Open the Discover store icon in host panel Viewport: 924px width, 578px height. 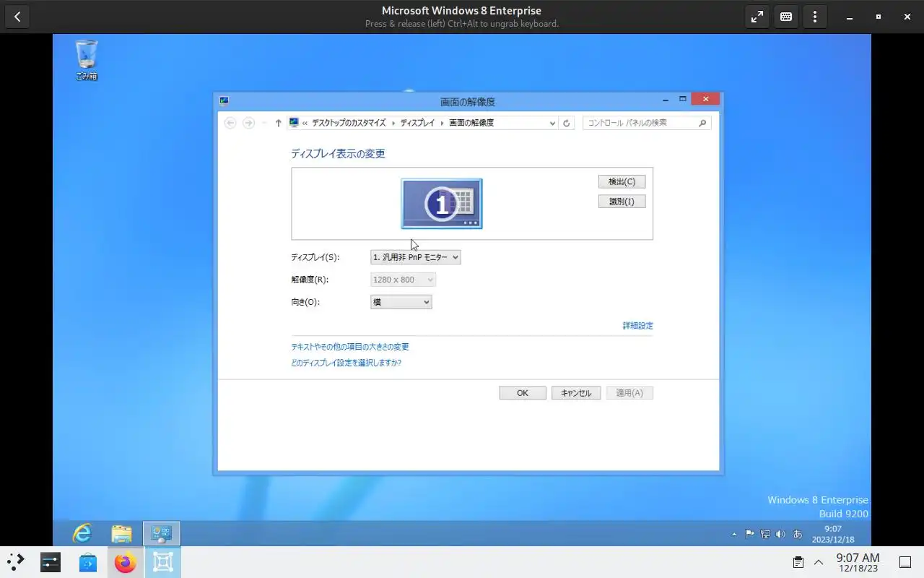point(88,562)
